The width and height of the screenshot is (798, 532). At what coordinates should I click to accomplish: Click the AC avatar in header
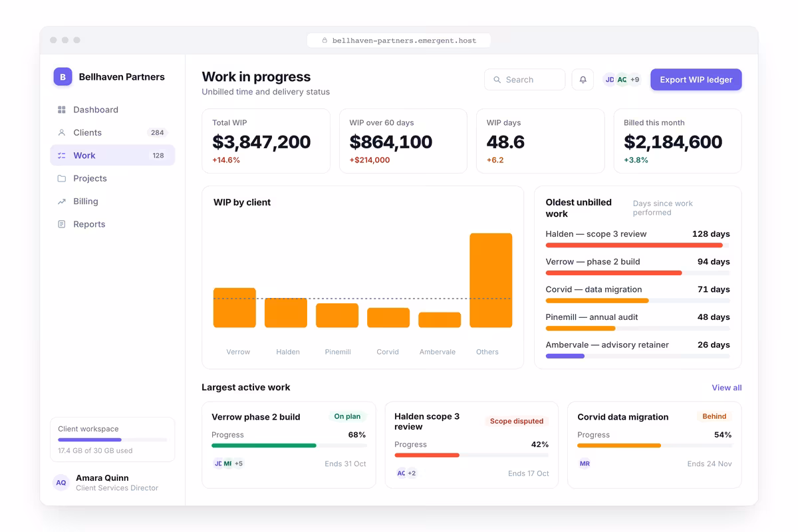pos(622,80)
